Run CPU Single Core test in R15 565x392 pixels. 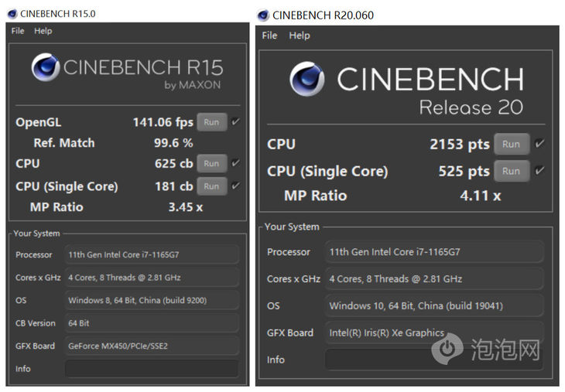point(211,186)
